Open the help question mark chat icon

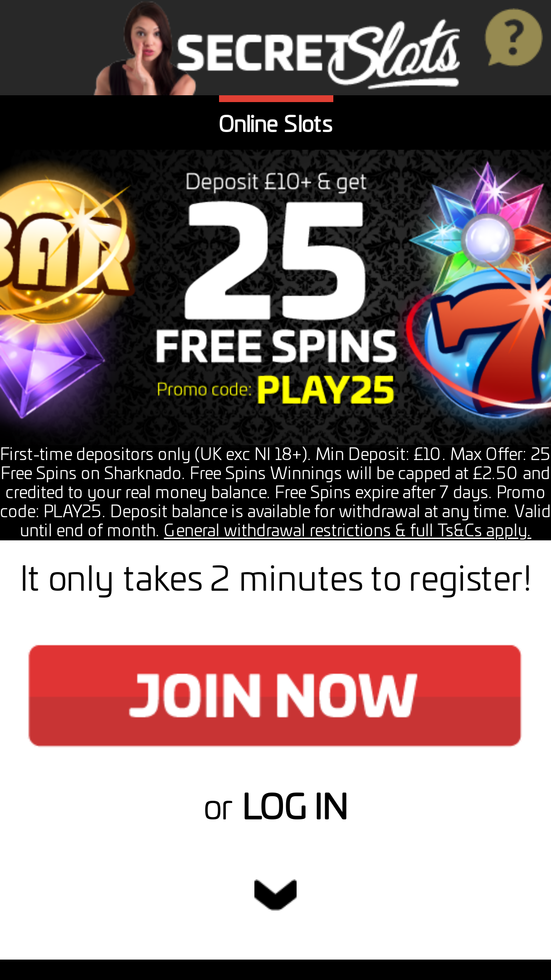513,38
